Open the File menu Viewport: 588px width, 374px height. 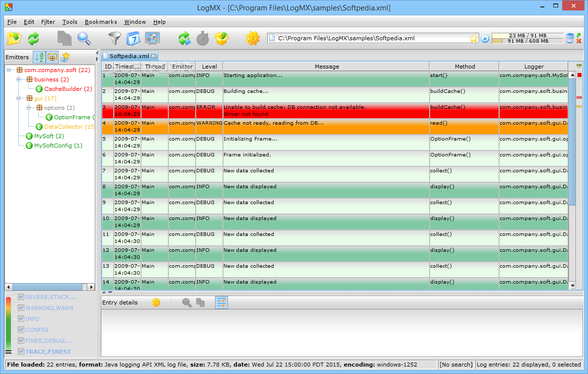tap(12, 22)
